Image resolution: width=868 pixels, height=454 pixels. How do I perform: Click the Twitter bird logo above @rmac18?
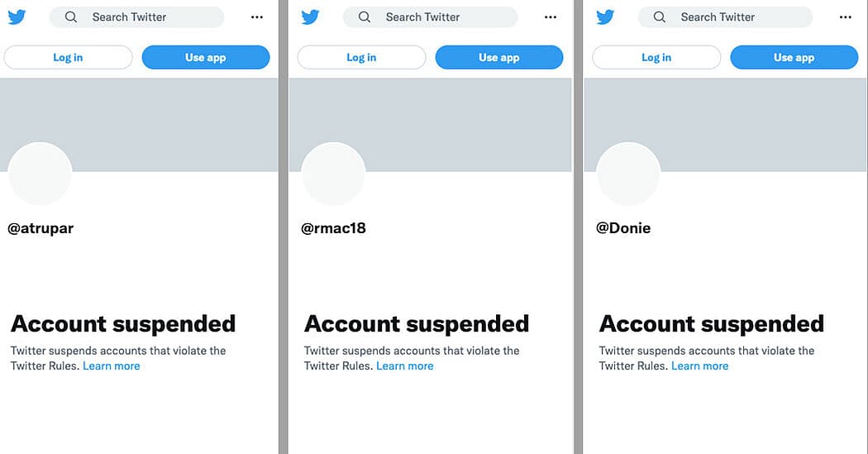click(310, 17)
